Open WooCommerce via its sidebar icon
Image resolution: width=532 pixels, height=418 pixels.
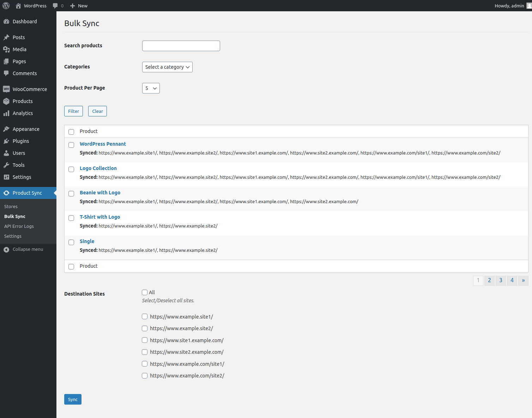pos(6,89)
